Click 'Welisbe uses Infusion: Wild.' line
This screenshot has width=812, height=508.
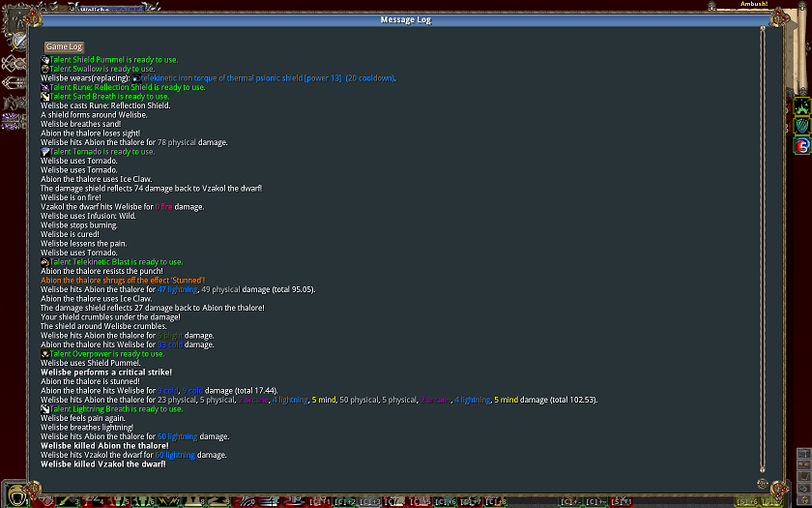(88, 216)
